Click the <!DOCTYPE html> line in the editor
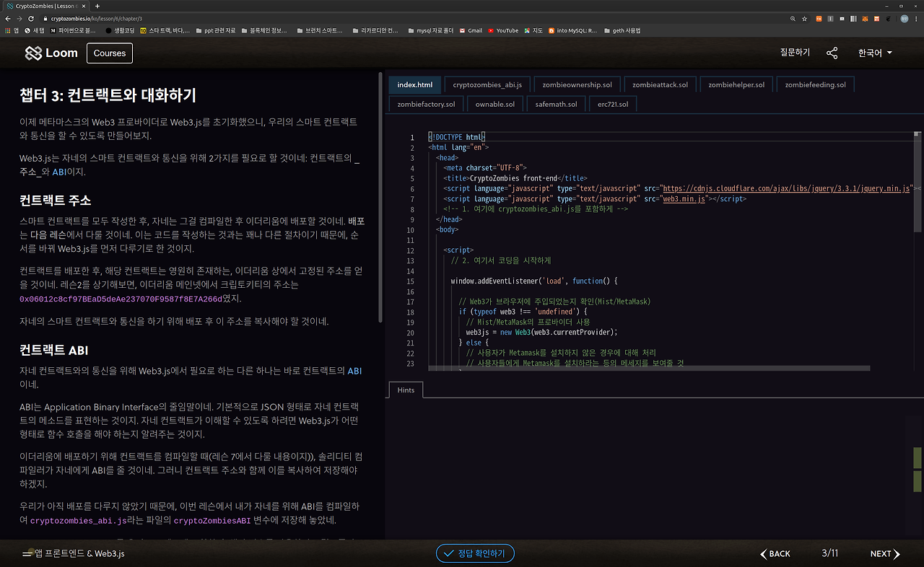 (x=457, y=137)
